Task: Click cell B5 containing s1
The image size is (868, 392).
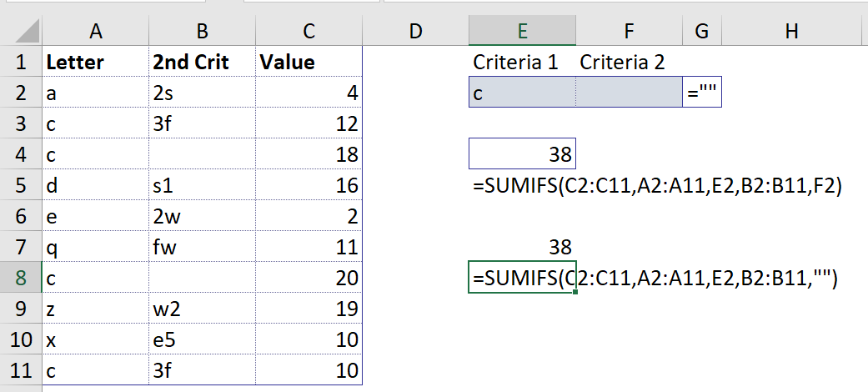Action: coord(202,184)
